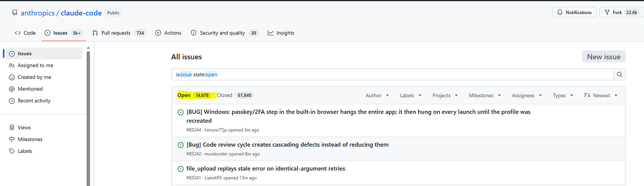The image size is (644, 186).
Task: Expand the Milestones filter dropdown
Action: click(485, 95)
